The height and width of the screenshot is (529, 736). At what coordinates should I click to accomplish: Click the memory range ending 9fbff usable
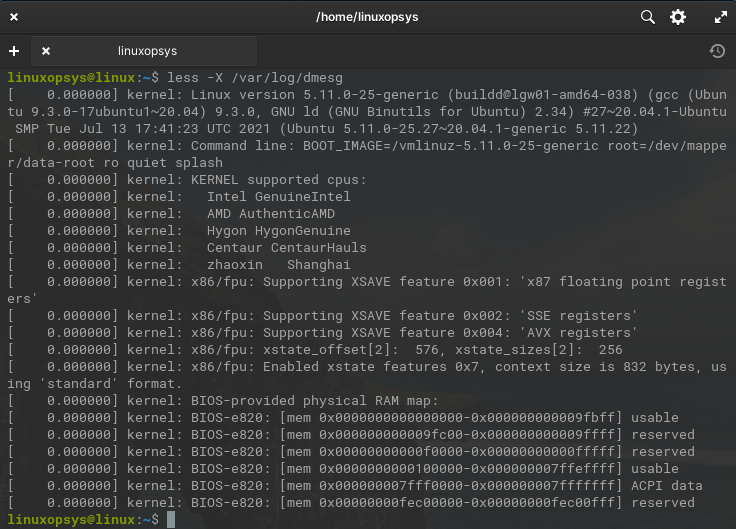343,418
